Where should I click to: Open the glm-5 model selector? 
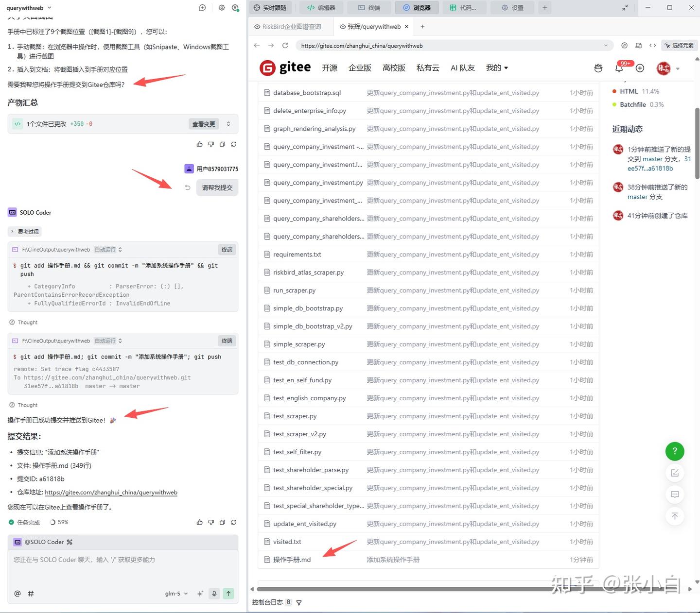tap(176, 594)
